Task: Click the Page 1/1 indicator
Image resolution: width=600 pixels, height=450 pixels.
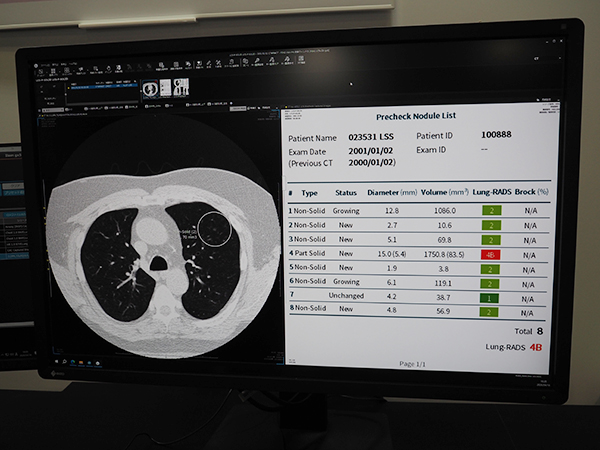Action: point(416,362)
